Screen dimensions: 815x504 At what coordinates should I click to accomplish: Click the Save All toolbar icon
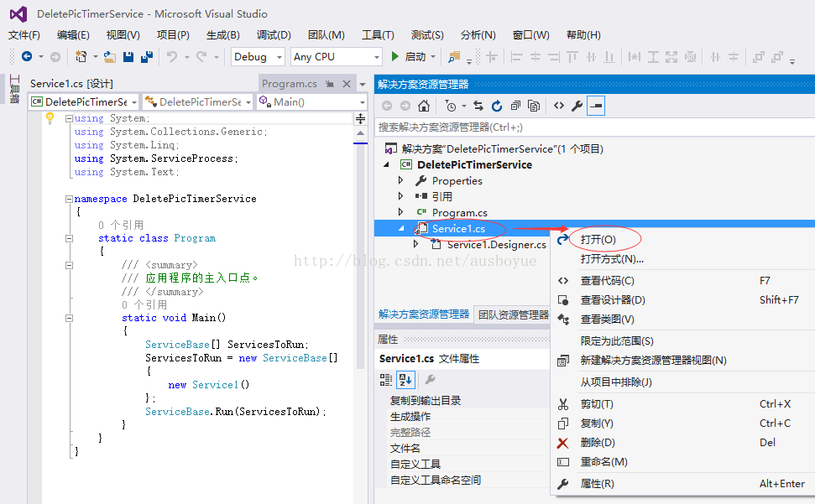147,56
